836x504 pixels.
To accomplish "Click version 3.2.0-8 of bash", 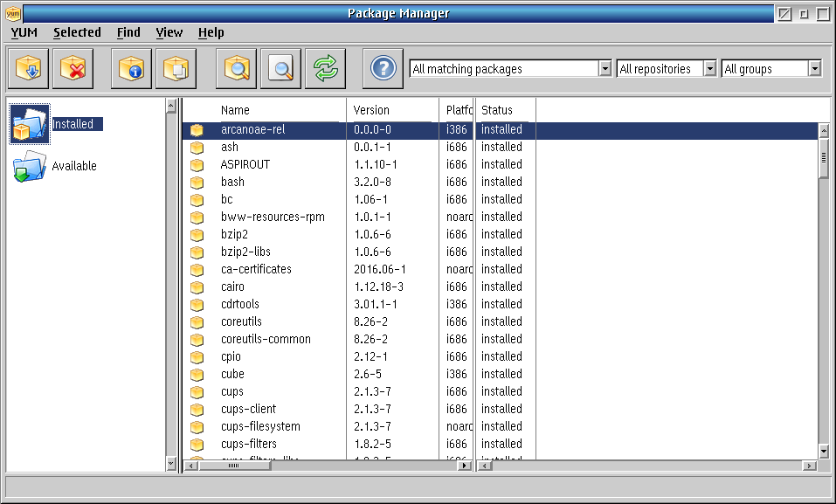I will pos(373,182).
